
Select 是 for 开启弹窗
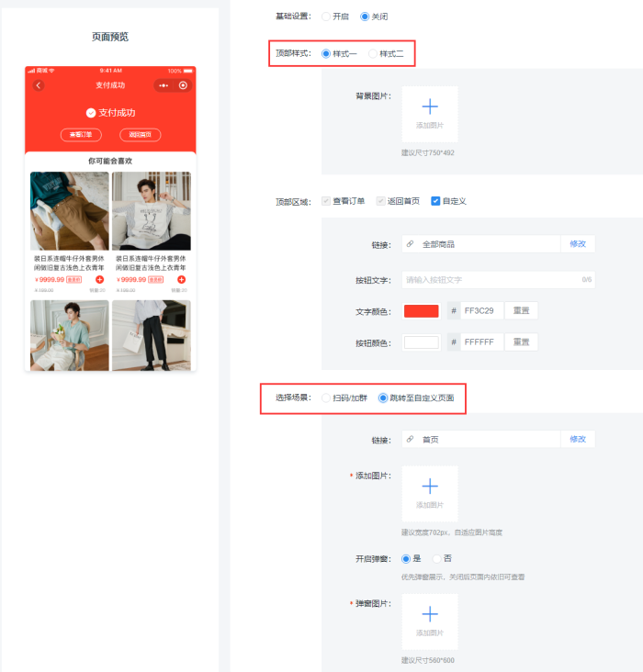pos(406,559)
